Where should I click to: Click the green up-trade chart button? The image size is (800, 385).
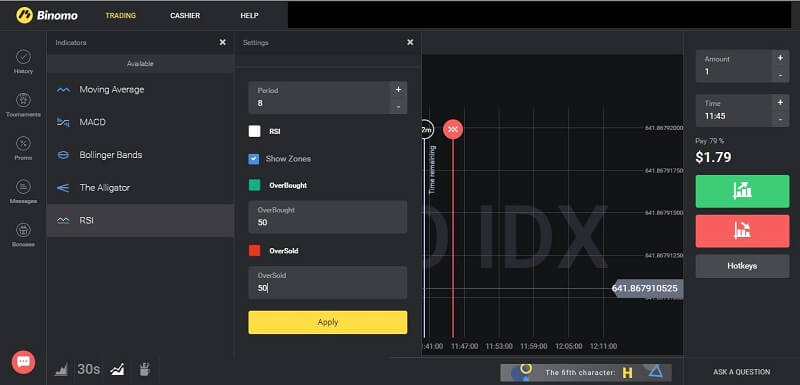(742, 191)
